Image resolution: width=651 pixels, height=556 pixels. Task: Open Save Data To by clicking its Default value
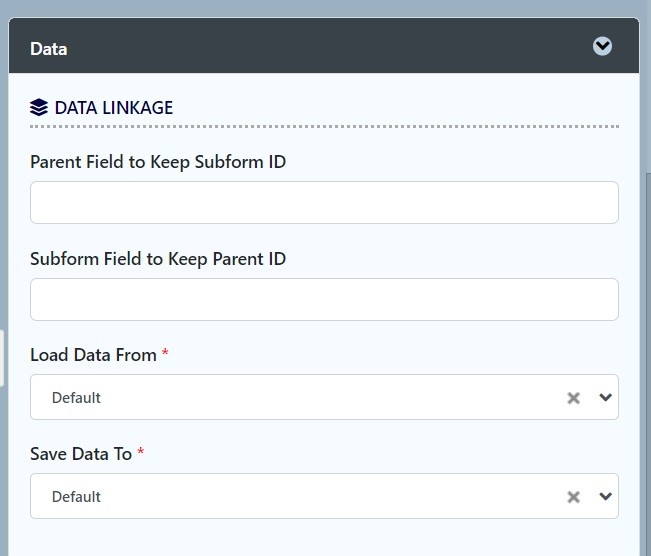77,497
